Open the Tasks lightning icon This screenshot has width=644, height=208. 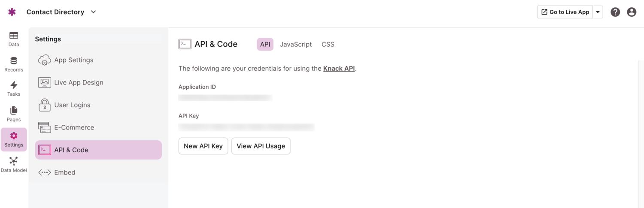coord(14,85)
